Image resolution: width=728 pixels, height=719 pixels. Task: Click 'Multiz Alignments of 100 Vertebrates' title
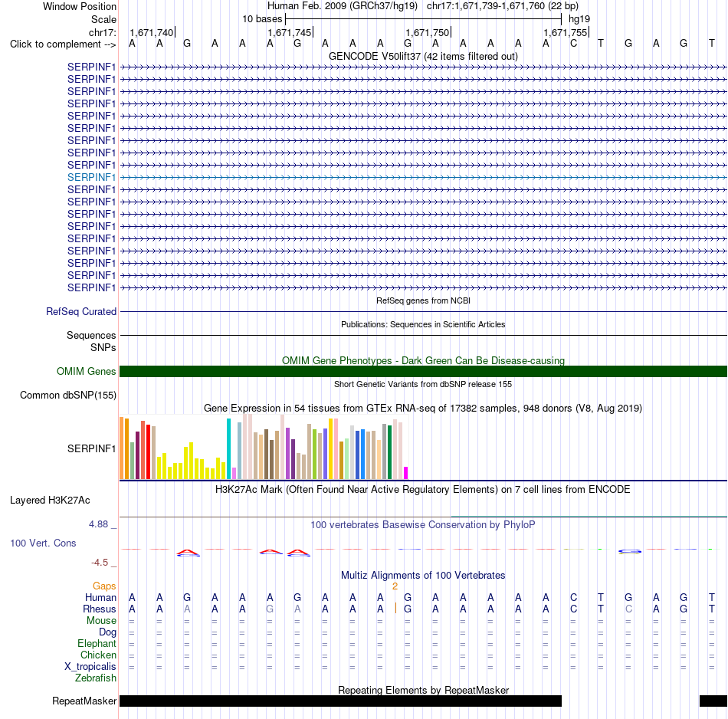click(423, 575)
